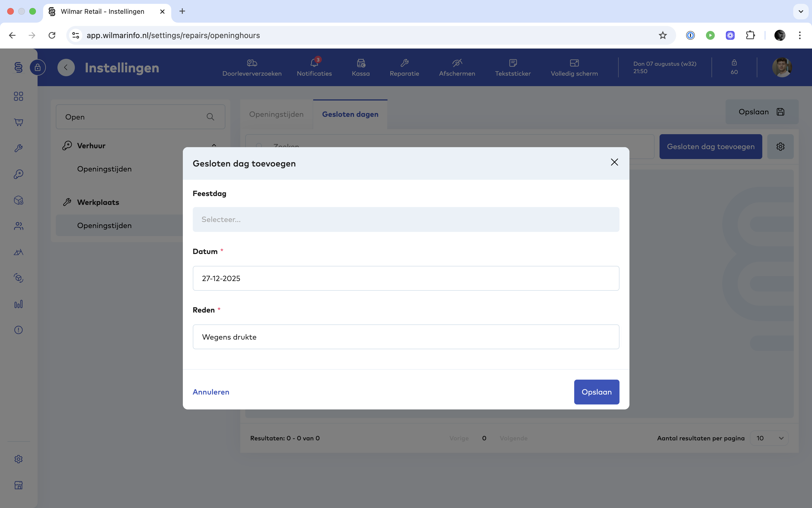Open Doorleververzoeken from top bar
This screenshot has width=812, height=508.
tap(252, 68)
